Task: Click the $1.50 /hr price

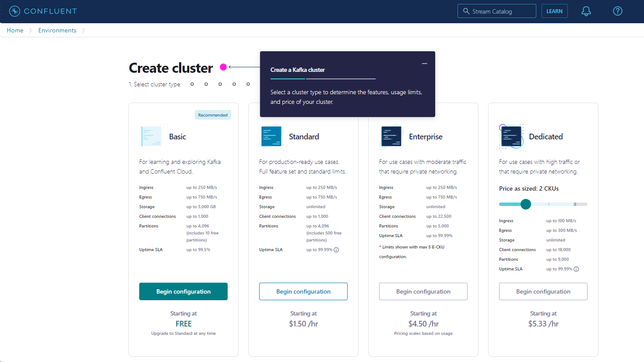Action: pos(303,324)
